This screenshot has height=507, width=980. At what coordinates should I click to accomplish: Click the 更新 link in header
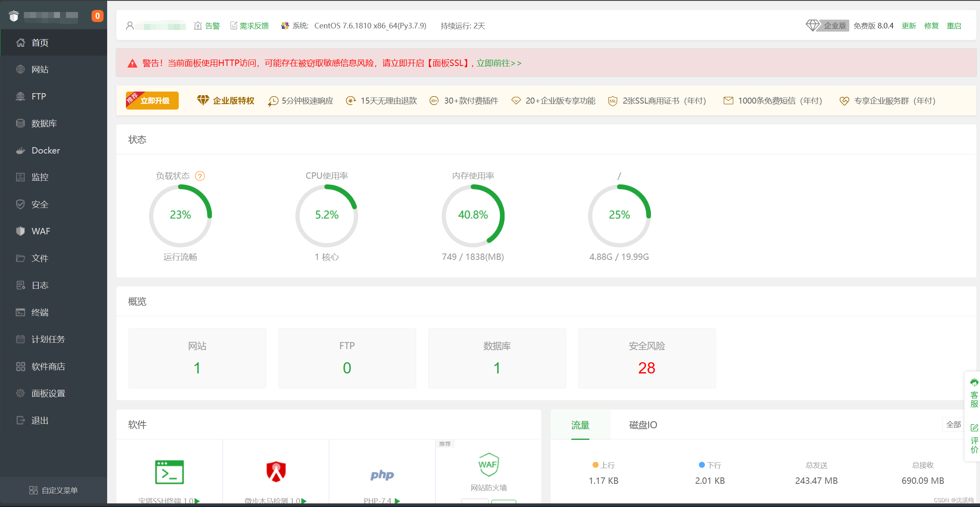(908, 26)
